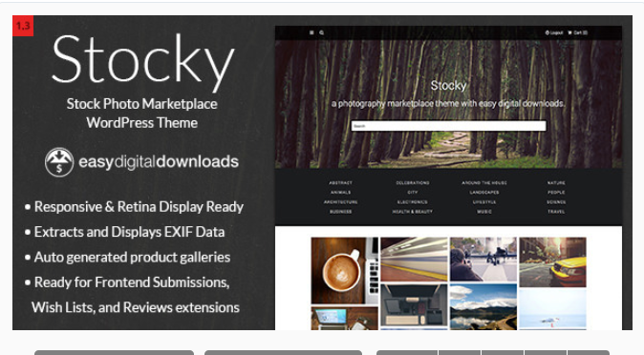
Task: Open the Electronics category
Action: 413,202
